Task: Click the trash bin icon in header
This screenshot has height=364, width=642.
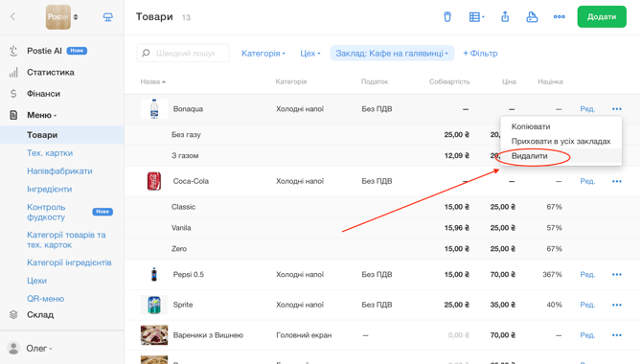Action: tap(447, 17)
